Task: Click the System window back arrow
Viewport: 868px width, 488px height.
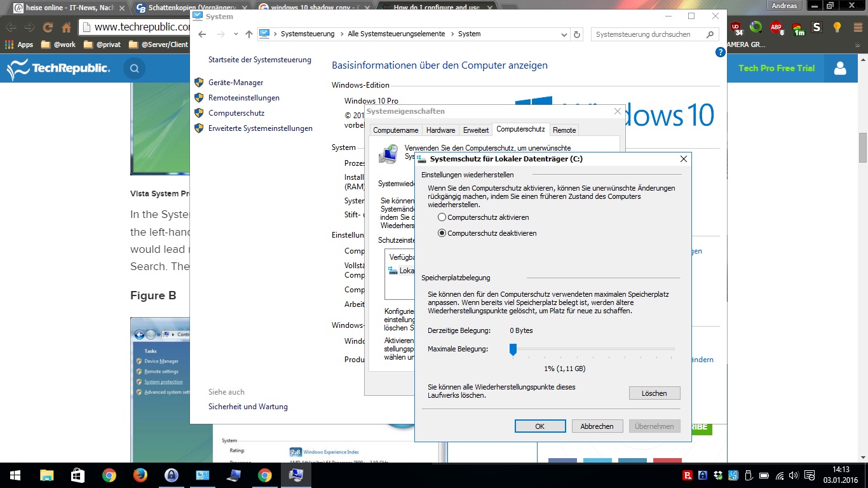Action: coord(202,34)
